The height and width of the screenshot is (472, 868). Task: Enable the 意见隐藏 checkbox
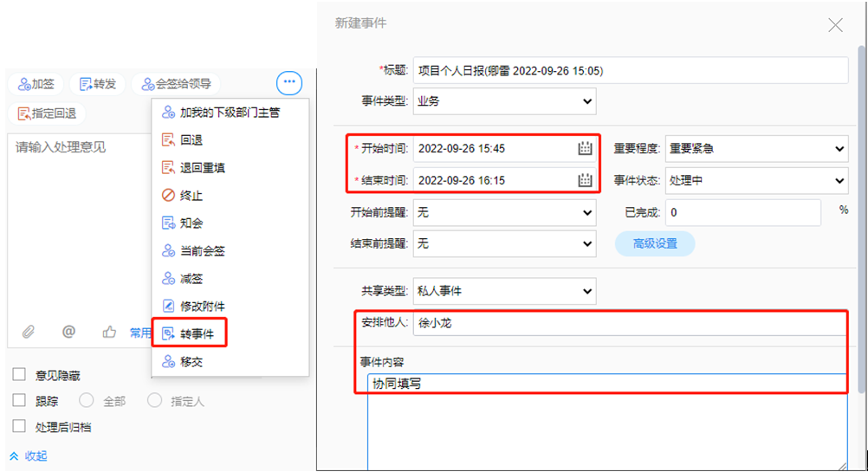(19, 375)
